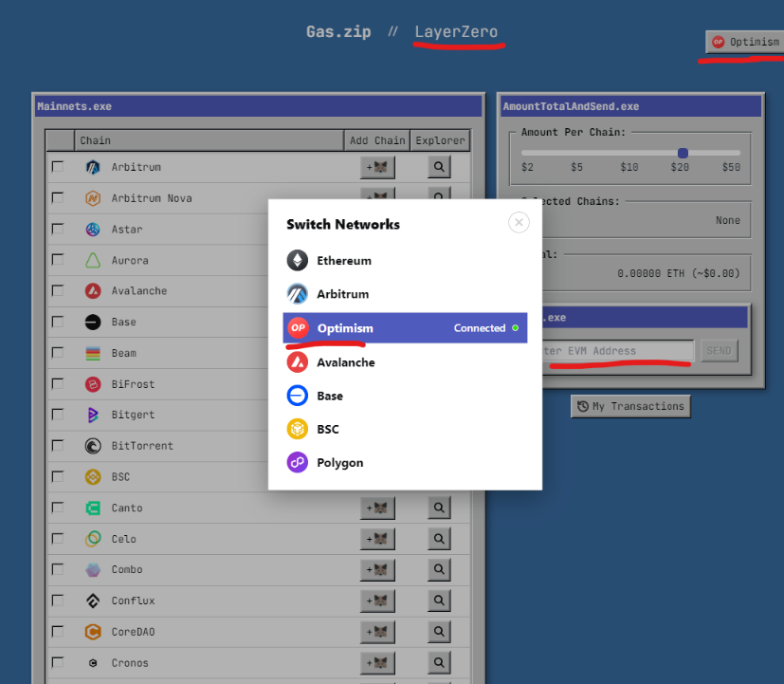Switch to Avalanche network in popup
The height and width of the screenshot is (684, 784).
point(405,362)
